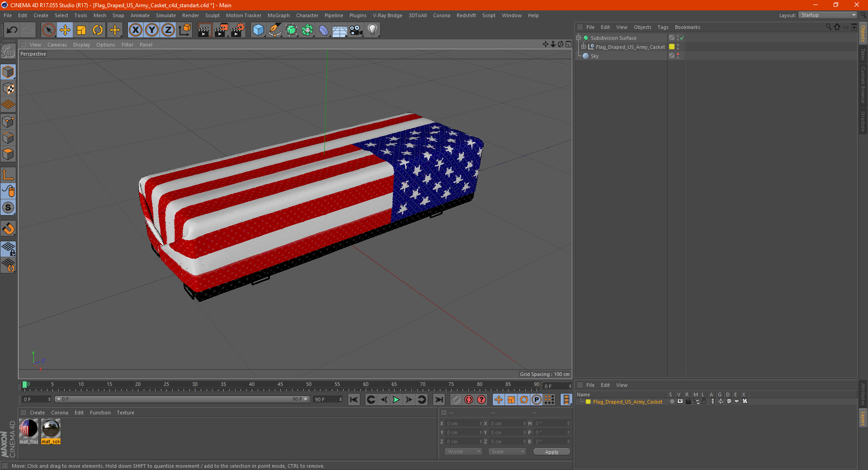868x470 pixels.
Task: Activate the Move tool
Action: click(x=65, y=30)
